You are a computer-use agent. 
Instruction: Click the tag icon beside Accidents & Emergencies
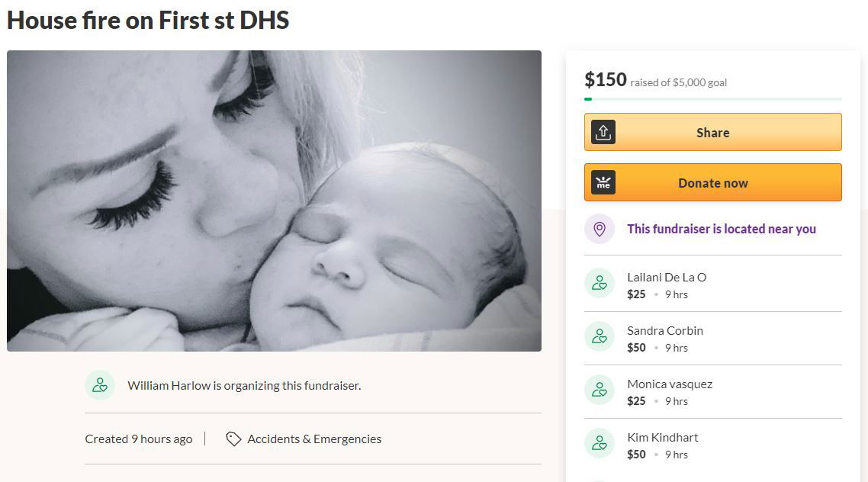[233, 439]
